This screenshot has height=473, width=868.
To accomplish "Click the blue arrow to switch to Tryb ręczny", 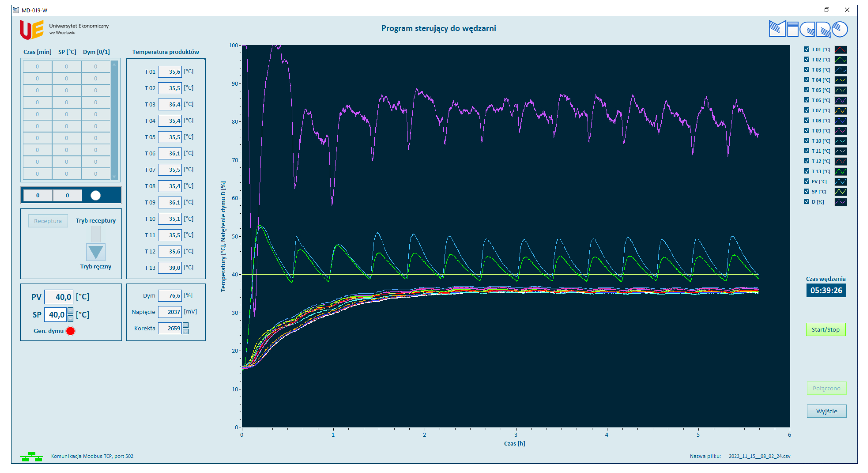I will click(96, 252).
